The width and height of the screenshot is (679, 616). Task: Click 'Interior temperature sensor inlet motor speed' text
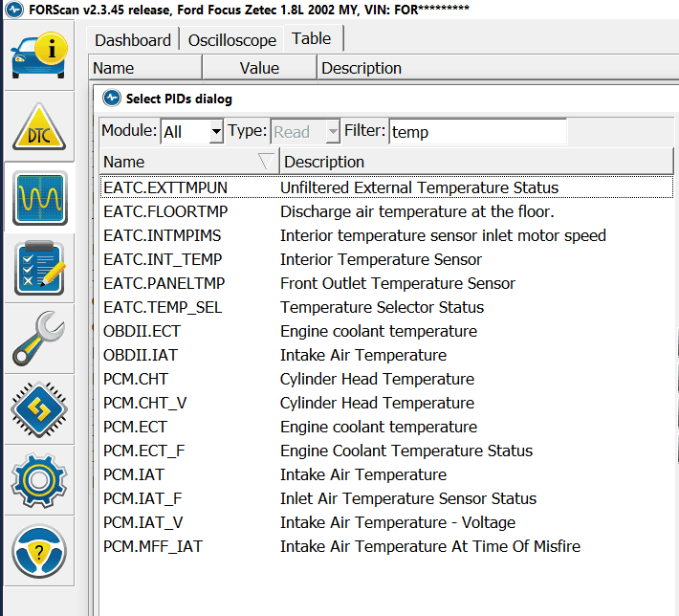pos(443,235)
